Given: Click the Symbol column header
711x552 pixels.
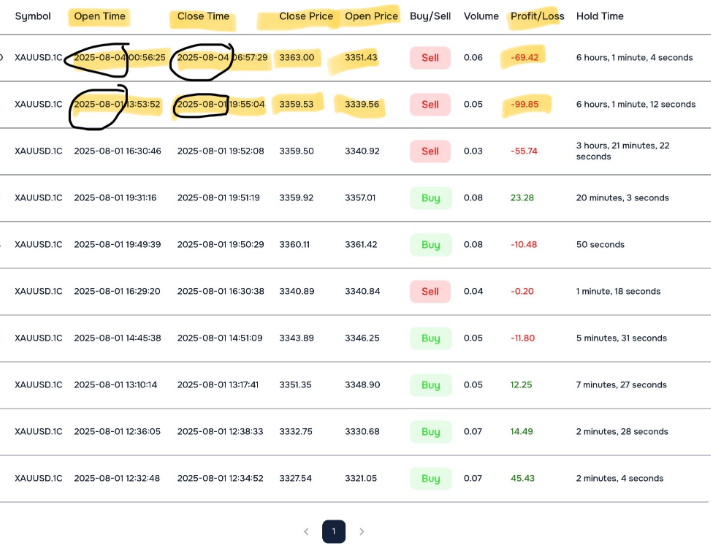Looking at the screenshot, I should coord(33,16).
